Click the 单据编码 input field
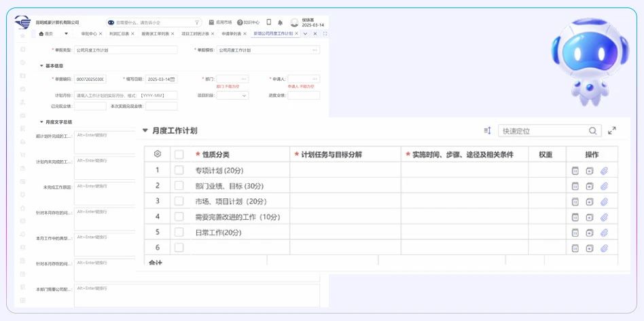 (90, 79)
